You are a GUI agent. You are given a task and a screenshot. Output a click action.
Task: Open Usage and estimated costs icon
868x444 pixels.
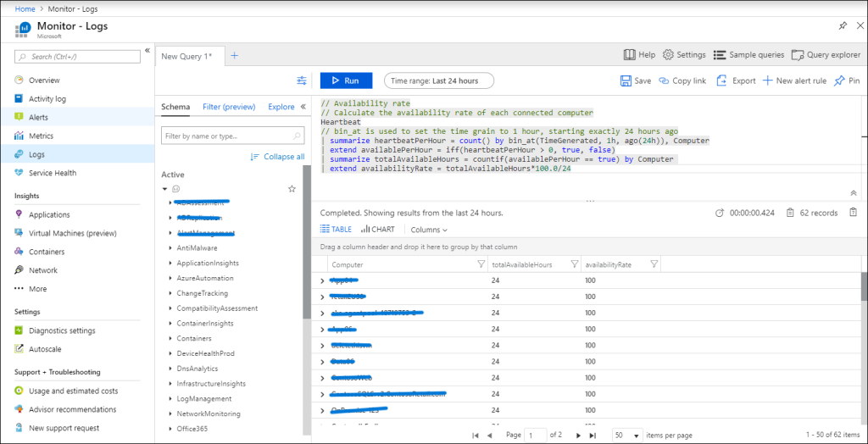[19, 391]
